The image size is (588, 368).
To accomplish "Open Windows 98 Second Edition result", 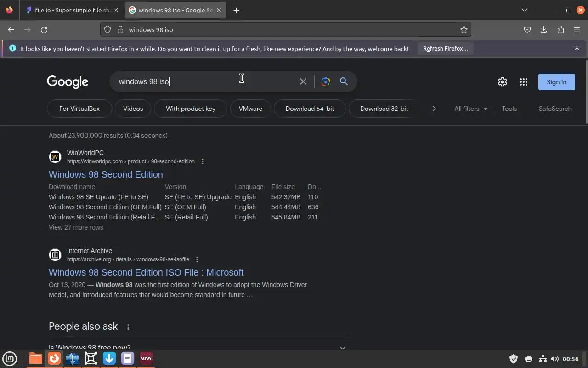I will click(x=106, y=174).
